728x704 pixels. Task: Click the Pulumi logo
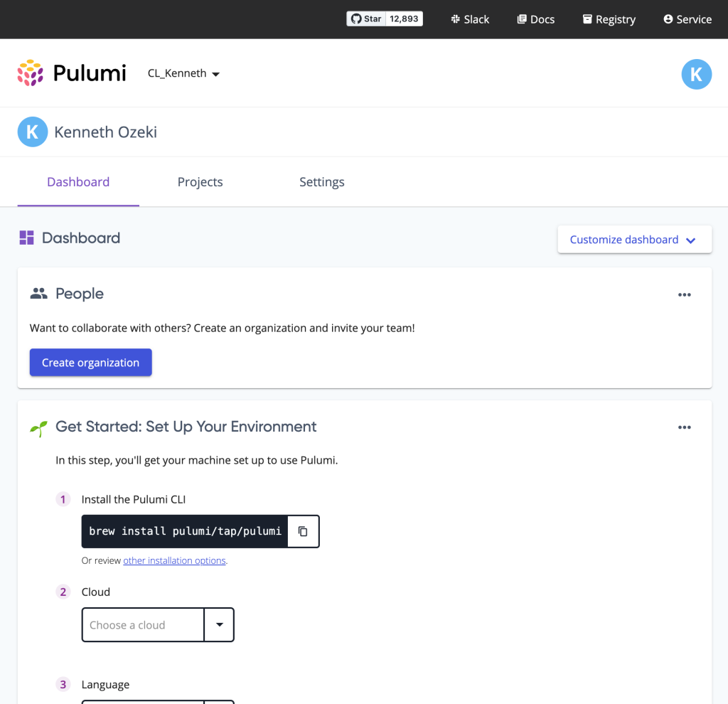point(71,73)
